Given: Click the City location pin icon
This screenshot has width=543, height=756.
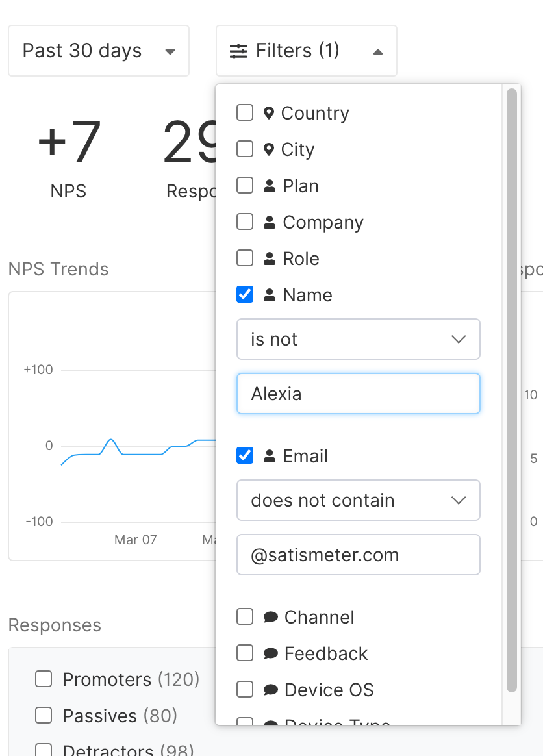Looking at the screenshot, I should coord(269,149).
